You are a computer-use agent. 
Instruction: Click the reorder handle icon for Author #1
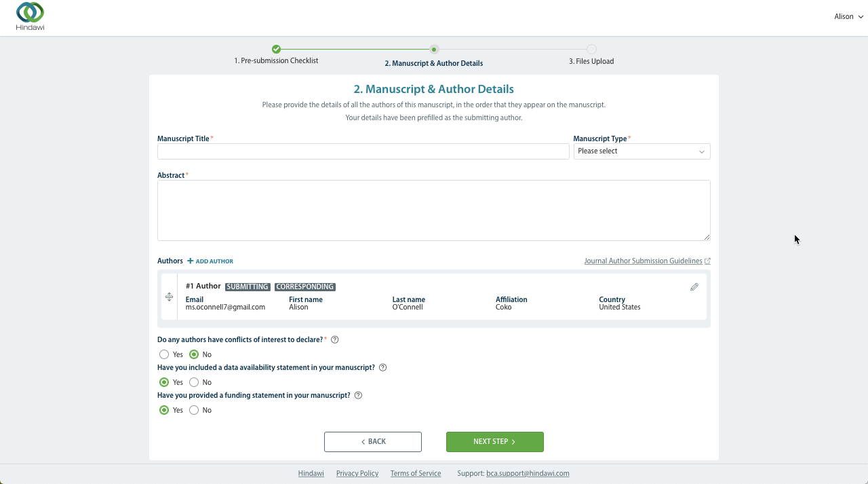[169, 297]
